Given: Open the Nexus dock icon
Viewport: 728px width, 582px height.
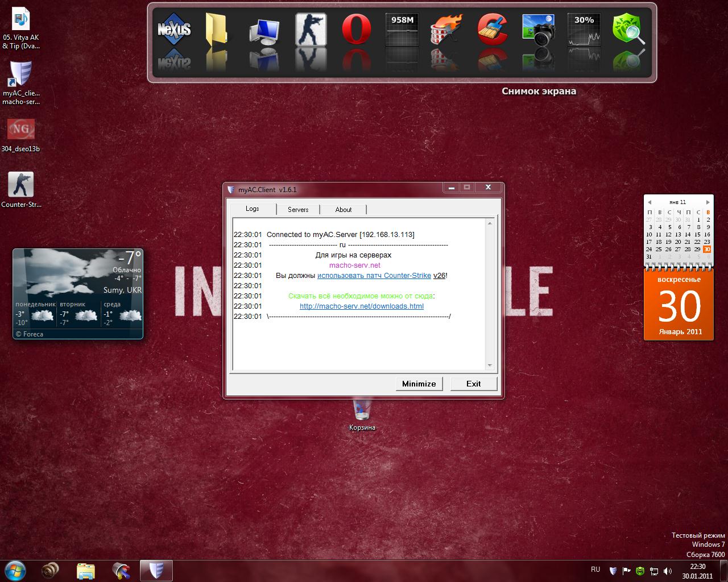Looking at the screenshot, I should click(x=174, y=29).
